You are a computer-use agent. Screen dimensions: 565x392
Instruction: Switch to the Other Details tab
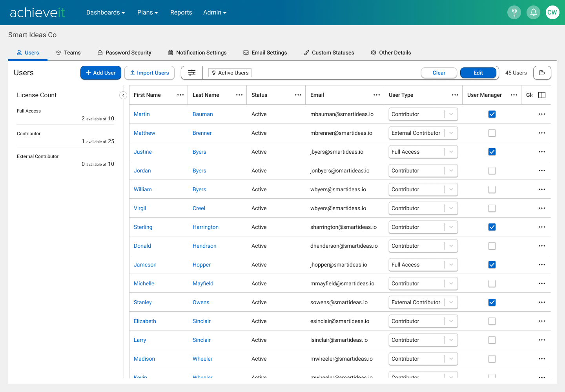click(391, 53)
